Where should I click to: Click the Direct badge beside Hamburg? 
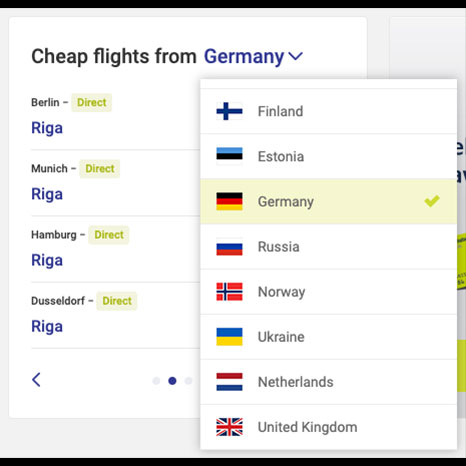(x=109, y=235)
